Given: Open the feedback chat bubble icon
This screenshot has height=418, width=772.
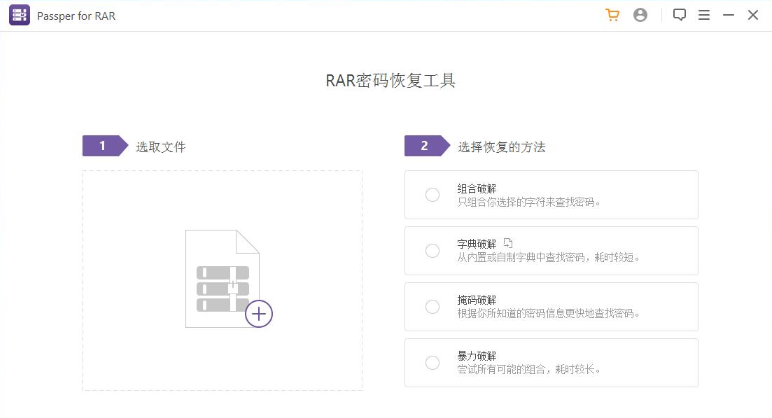Looking at the screenshot, I should 679,15.
